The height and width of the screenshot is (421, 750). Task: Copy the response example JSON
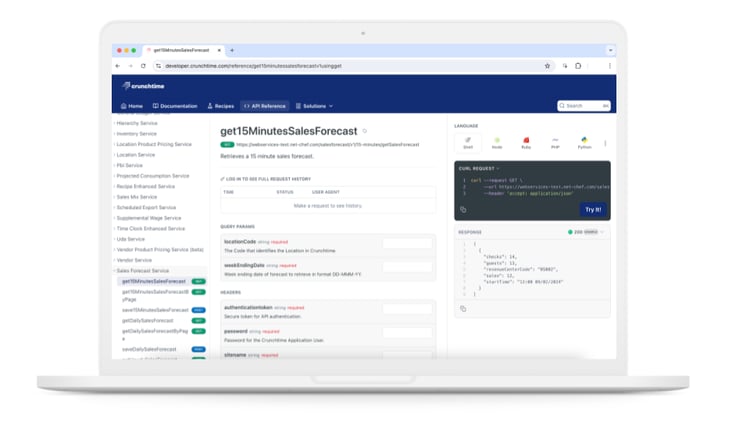pyautogui.click(x=463, y=309)
